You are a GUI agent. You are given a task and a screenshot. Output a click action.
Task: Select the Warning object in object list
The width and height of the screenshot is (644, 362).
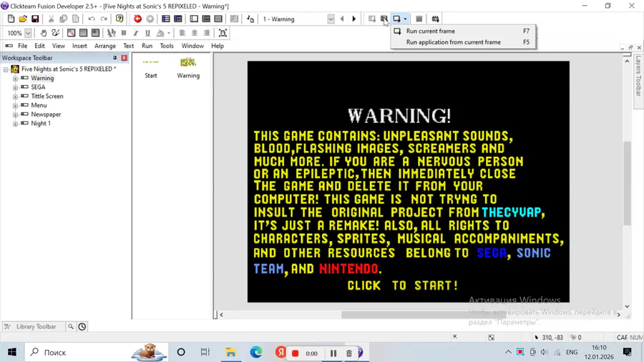[188, 69]
